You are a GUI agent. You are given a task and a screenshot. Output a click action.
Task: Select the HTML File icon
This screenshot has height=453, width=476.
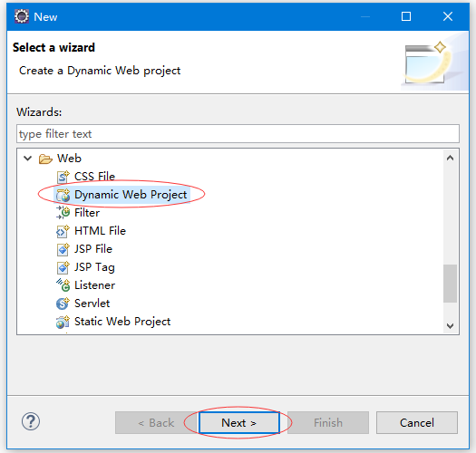(x=63, y=231)
